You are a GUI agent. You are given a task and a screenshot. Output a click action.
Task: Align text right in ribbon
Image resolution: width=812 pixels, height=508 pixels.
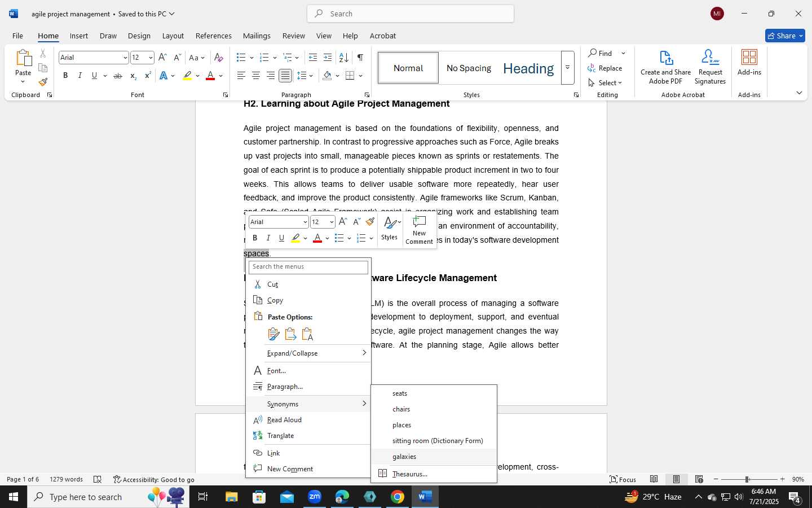coord(271,76)
